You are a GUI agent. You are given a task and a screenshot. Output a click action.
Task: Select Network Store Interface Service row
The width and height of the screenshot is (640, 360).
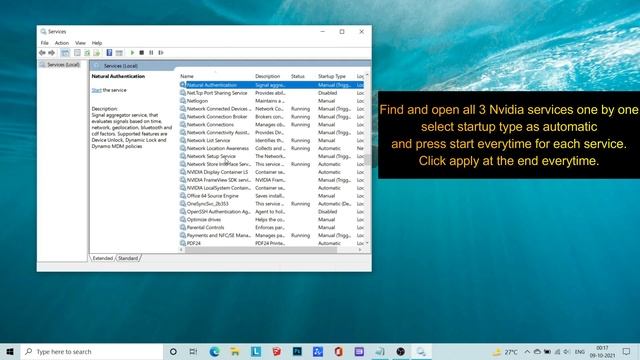click(x=271, y=164)
